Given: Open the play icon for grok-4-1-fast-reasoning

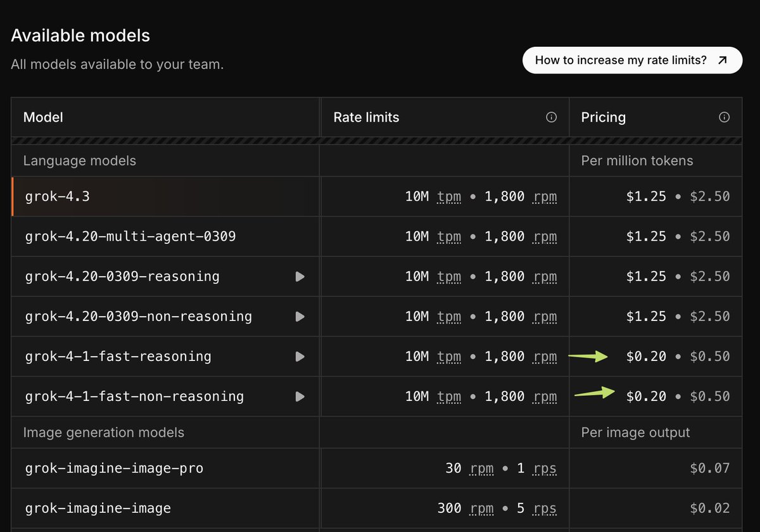Looking at the screenshot, I should coord(300,357).
